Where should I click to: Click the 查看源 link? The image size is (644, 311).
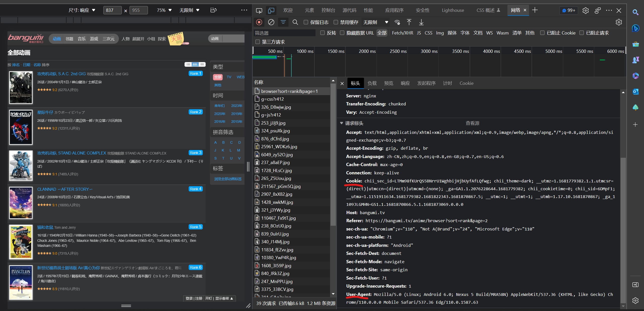click(472, 123)
